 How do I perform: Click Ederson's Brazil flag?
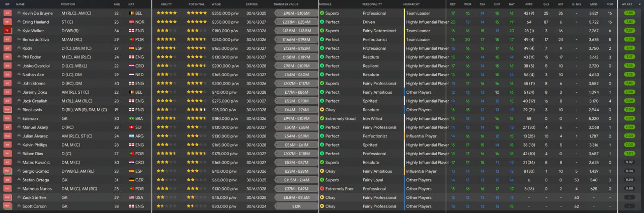pyautogui.click(x=132, y=118)
